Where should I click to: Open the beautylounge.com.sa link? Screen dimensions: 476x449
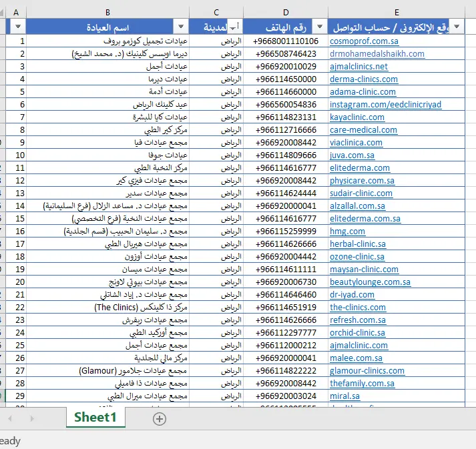pyautogui.click(x=370, y=282)
